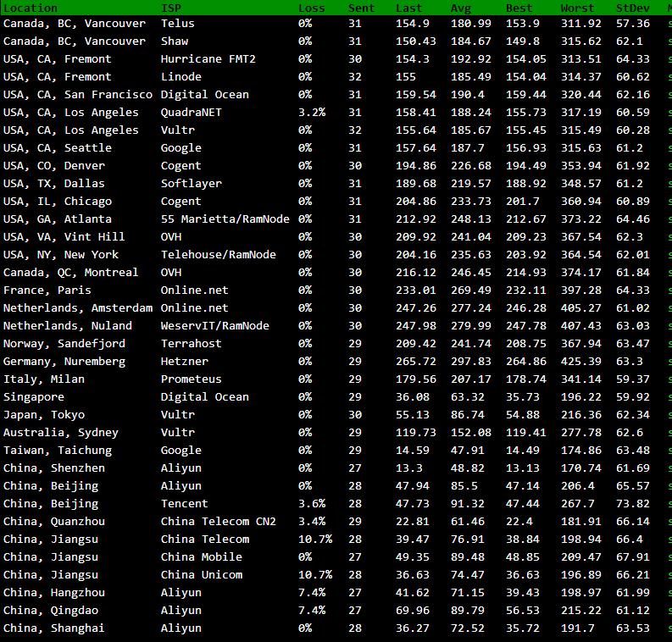Click last value 13.3
This screenshot has width=672, height=642.
pyautogui.click(x=408, y=468)
